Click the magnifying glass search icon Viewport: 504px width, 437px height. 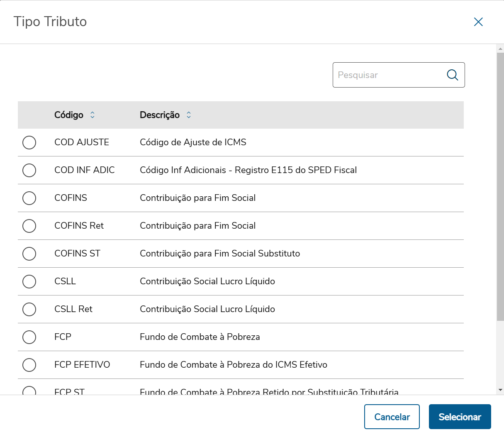452,75
